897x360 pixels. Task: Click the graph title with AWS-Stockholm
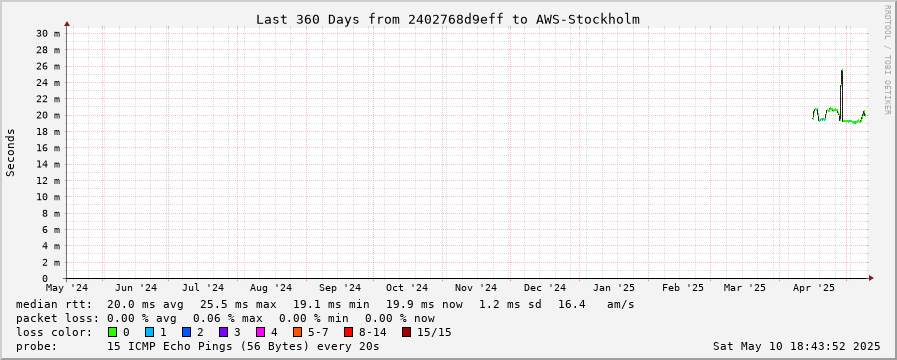[x=447, y=19]
